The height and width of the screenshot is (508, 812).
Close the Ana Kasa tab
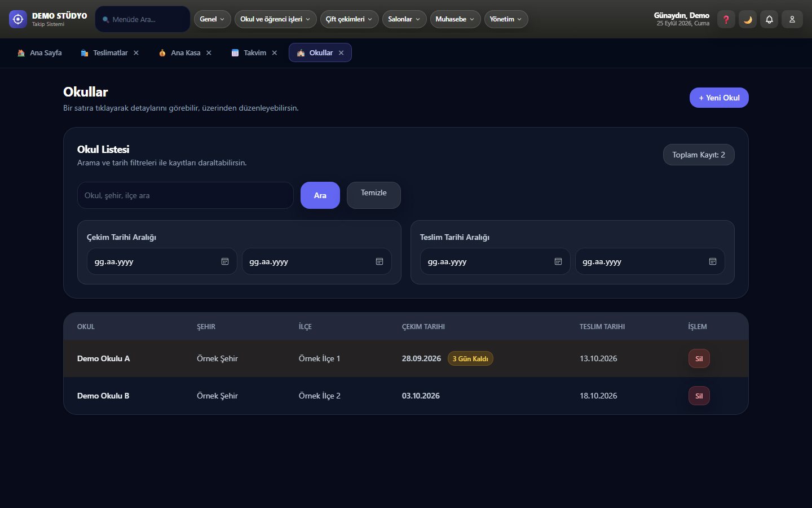pos(209,52)
